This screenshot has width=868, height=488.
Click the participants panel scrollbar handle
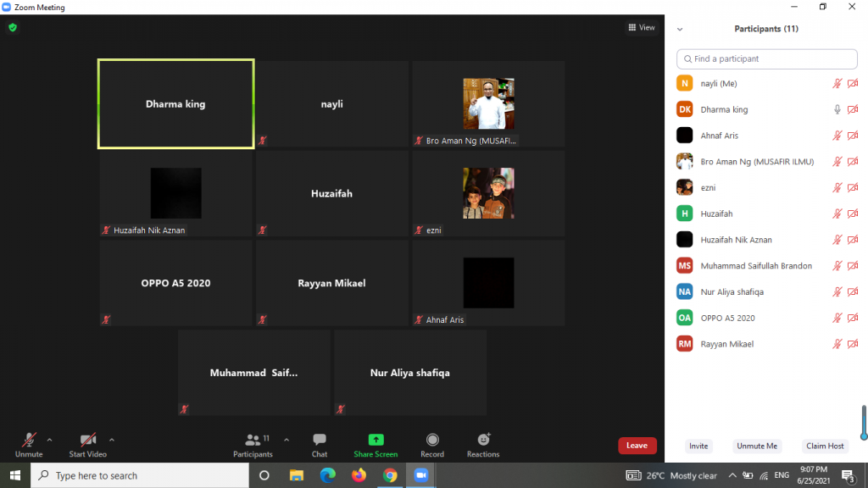pyautogui.click(x=863, y=422)
